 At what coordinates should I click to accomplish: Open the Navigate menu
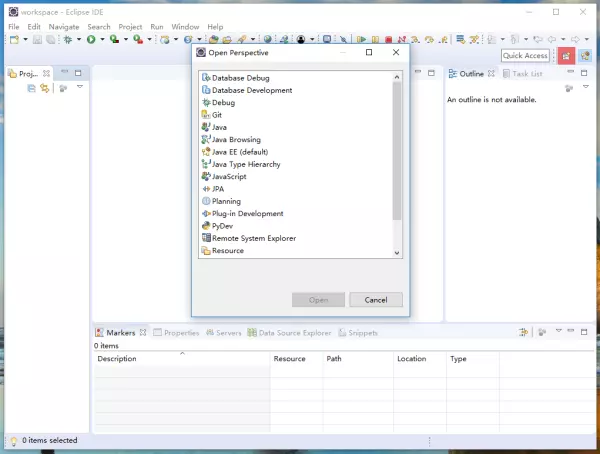[x=64, y=27]
